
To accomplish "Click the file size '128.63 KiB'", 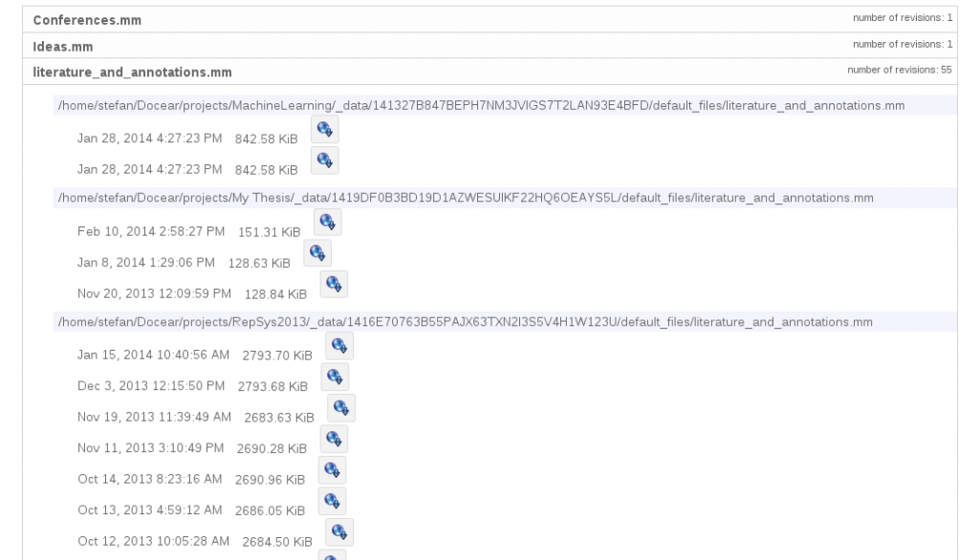I will pos(259,264).
